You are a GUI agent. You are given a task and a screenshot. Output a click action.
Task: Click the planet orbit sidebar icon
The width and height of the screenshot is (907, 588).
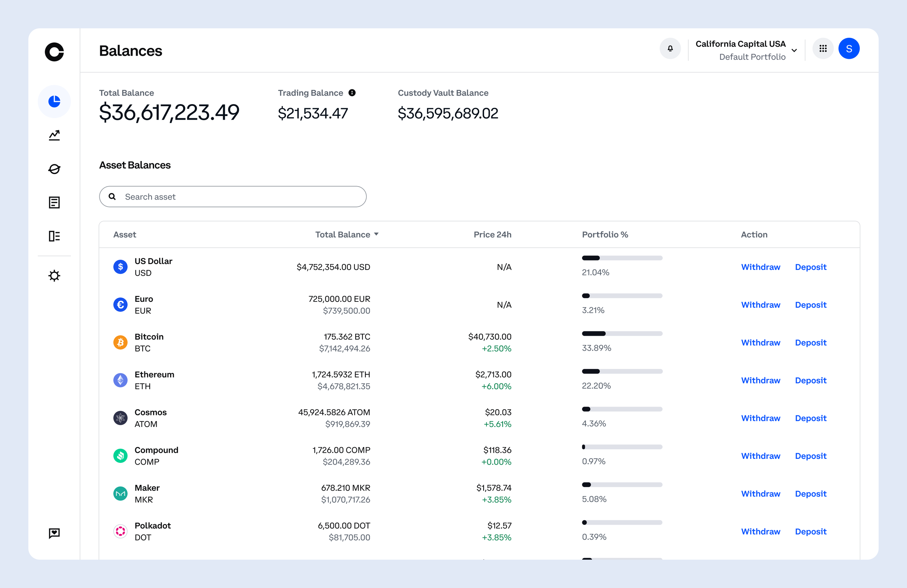(54, 169)
